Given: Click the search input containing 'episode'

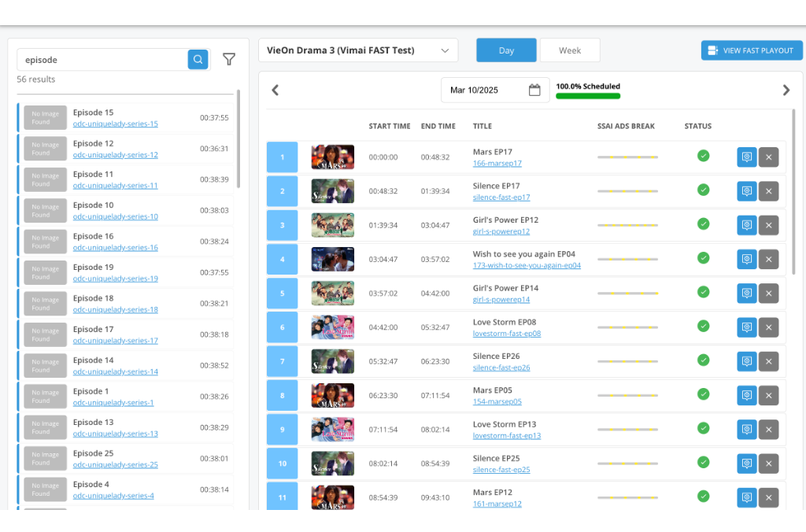Looking at the screenshot, I should 102,60.
